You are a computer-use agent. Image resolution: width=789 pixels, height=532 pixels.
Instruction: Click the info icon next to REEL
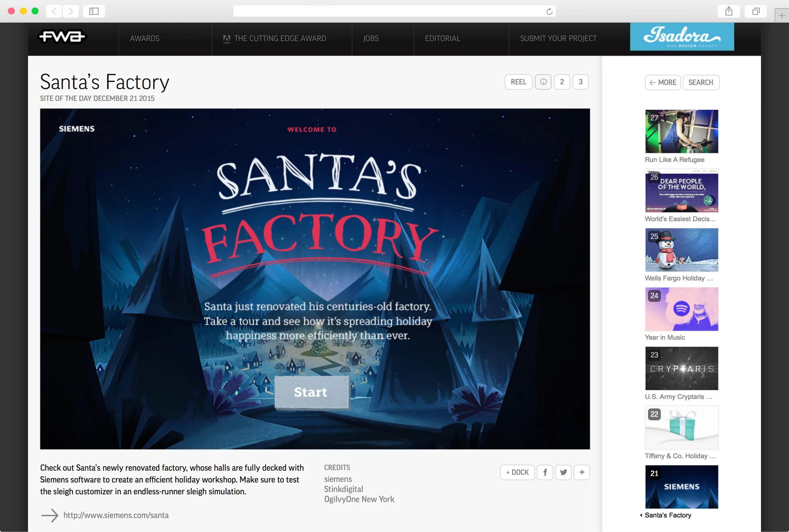(543, 82)
